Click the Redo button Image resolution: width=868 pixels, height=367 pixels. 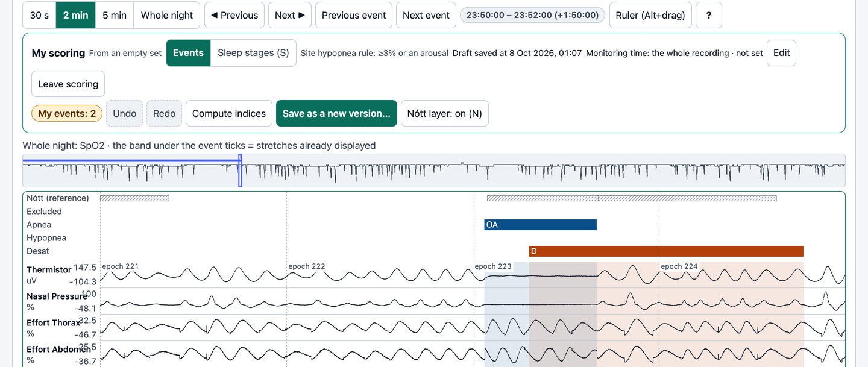click(x=165, y=113)
